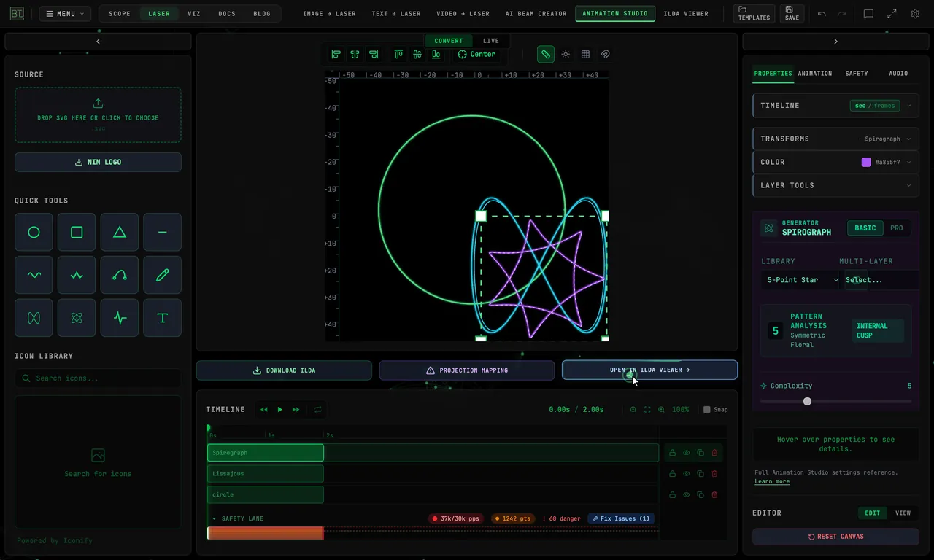Click the Download ILDA button
This screenshot has width=934, height=560.
[284, 370]
